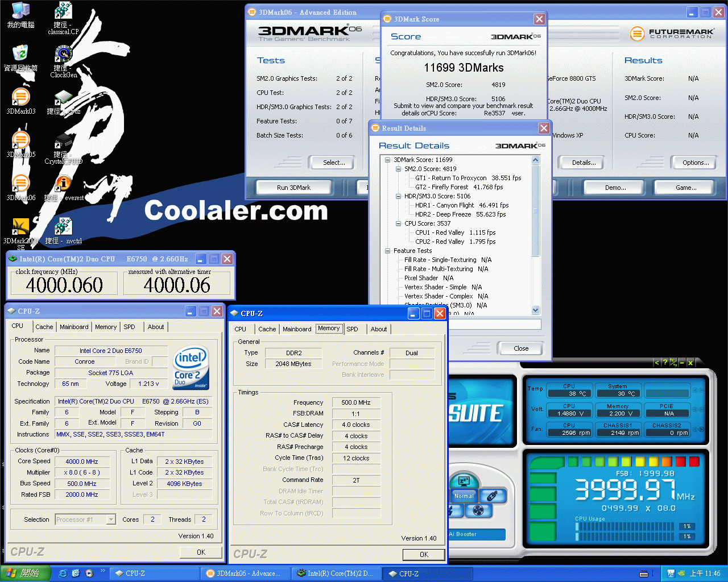Viewport: 728px width, 582px height.
Task: Toggle Celsius/Fahrenheit in AI Suite
Action: (x=673, y=363)
